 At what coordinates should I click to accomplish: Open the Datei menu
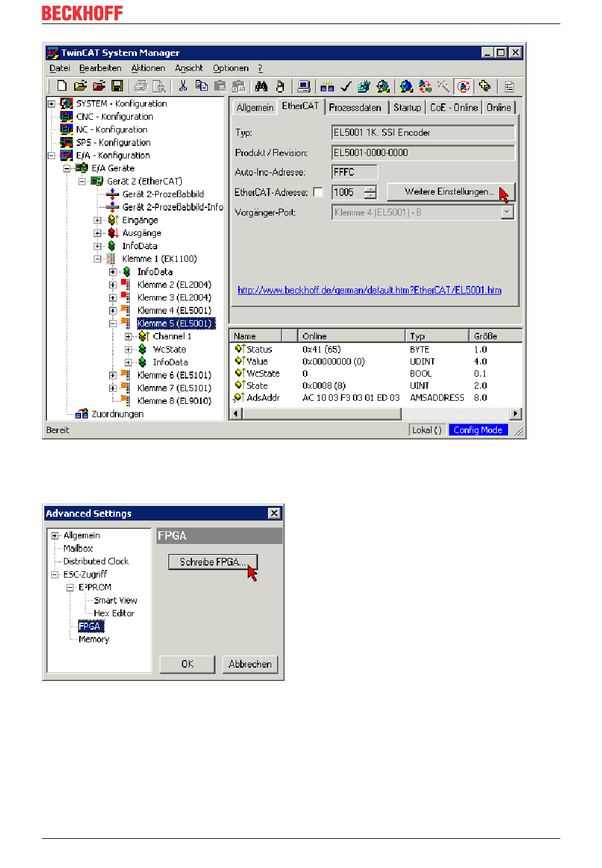(60, 68)
